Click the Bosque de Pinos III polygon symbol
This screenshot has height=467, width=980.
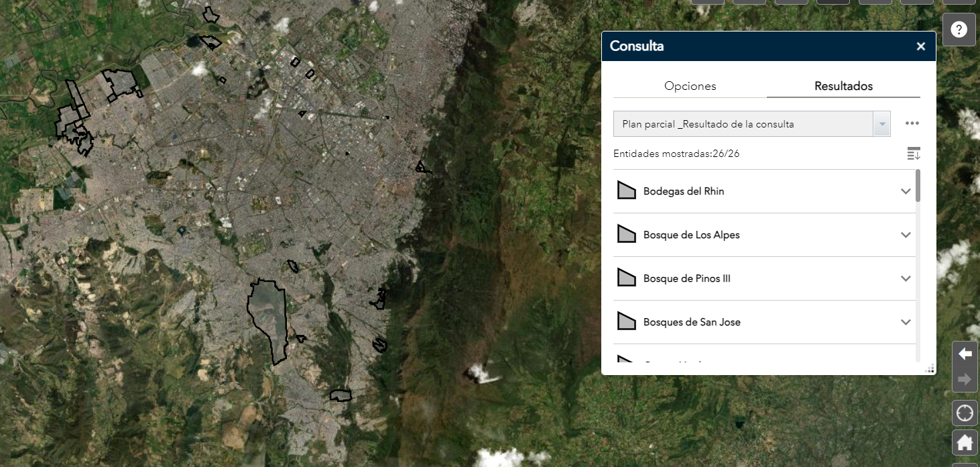tap(626, 278)
